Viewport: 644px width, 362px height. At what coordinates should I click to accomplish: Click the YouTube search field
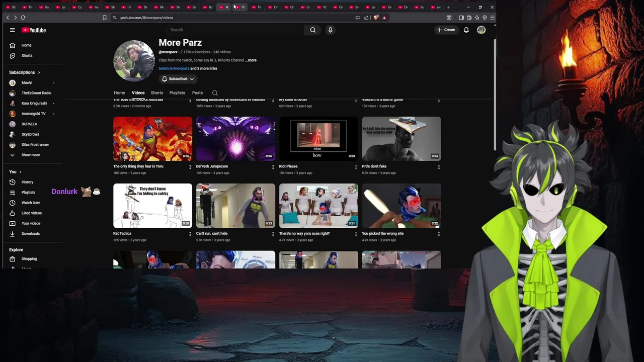point(235,30)
